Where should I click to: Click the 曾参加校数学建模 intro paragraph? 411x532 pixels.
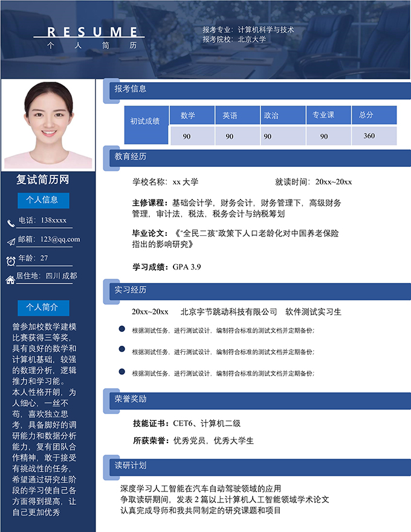[44, 420]
